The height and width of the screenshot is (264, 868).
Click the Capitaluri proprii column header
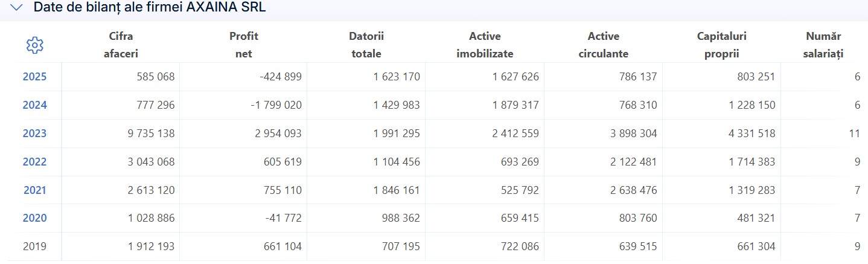tap(721, 45)
